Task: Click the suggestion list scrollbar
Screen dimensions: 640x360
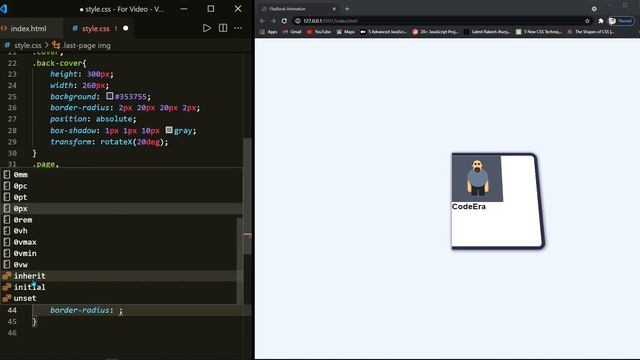Action: click(239, 260)
